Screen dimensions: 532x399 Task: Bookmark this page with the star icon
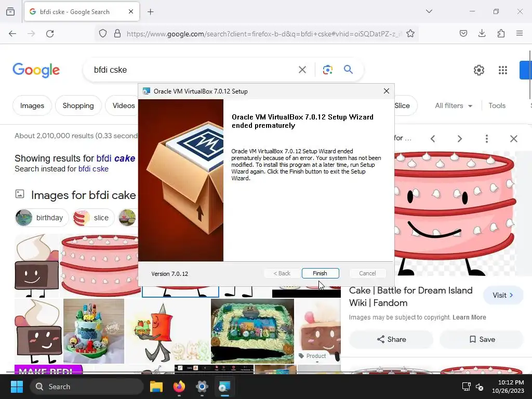[x=410, y=34]
